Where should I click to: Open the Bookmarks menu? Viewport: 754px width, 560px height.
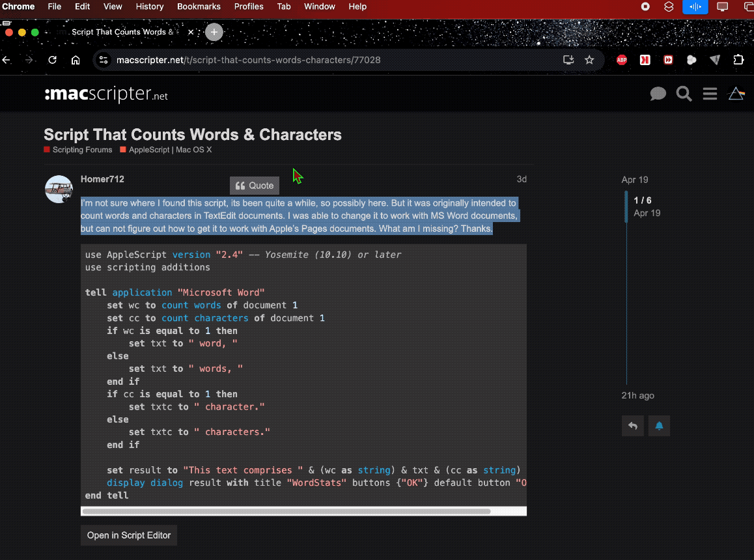coord(199,7)
